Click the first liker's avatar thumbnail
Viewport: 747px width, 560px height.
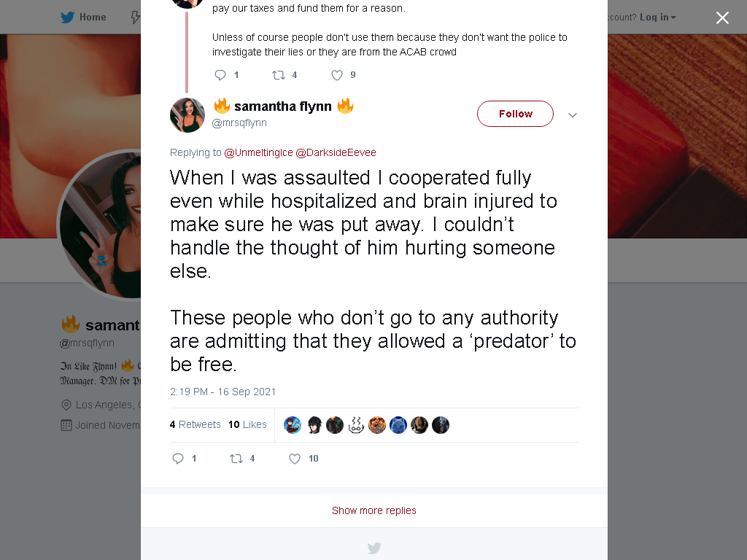(293, 425)
